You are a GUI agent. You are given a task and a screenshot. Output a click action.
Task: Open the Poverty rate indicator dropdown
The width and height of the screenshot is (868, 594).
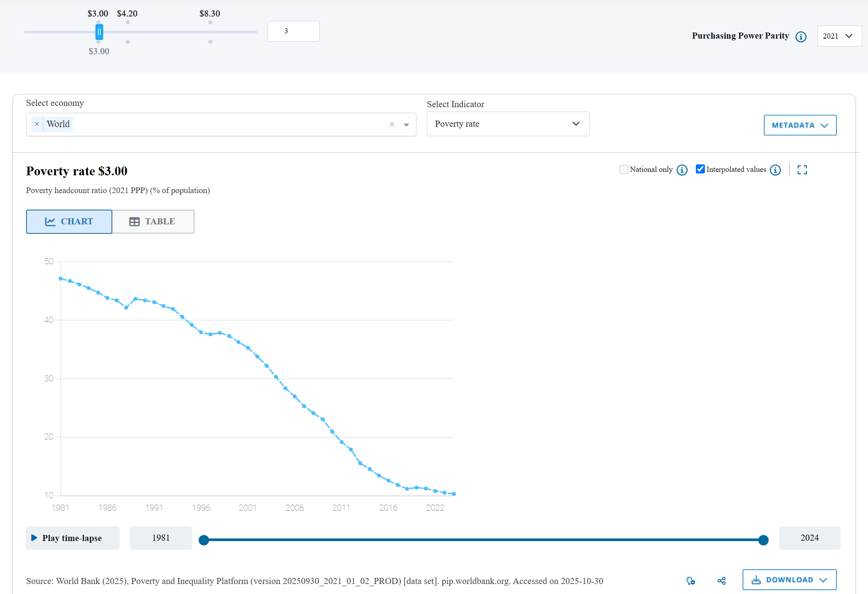(508, 124)
